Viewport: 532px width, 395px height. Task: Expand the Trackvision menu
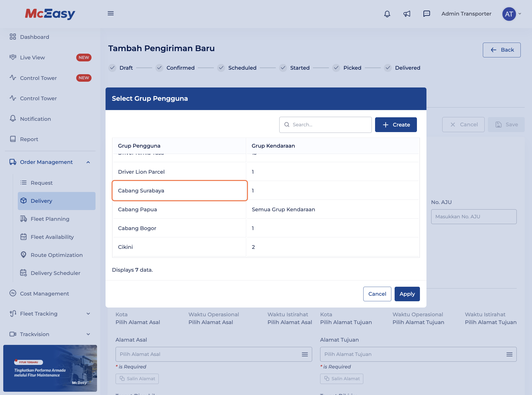(x=88, y=334)
